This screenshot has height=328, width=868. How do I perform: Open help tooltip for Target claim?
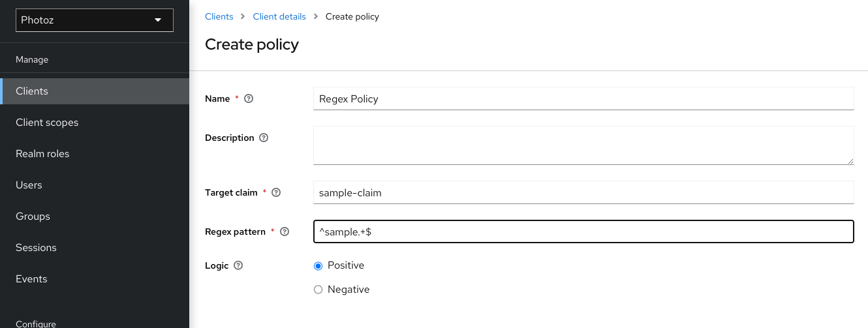click(x=275, y=193)
